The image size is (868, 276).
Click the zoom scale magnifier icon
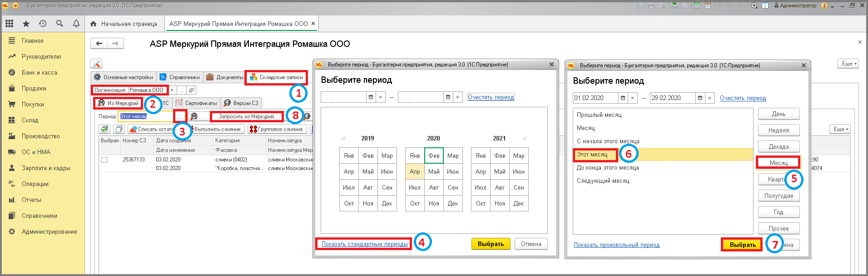(x=754, y=5)
